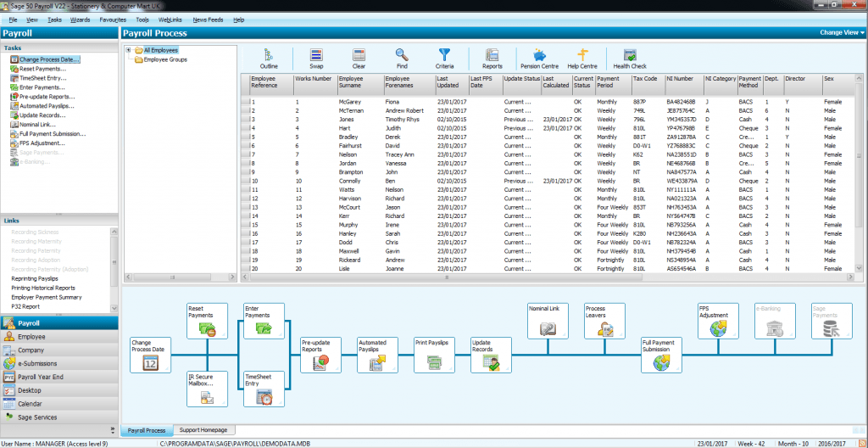Image resolution: width=868 pixels, height=448 pixels.
Task: Open the Help Centre signpost icon
Action: (582, 59)
